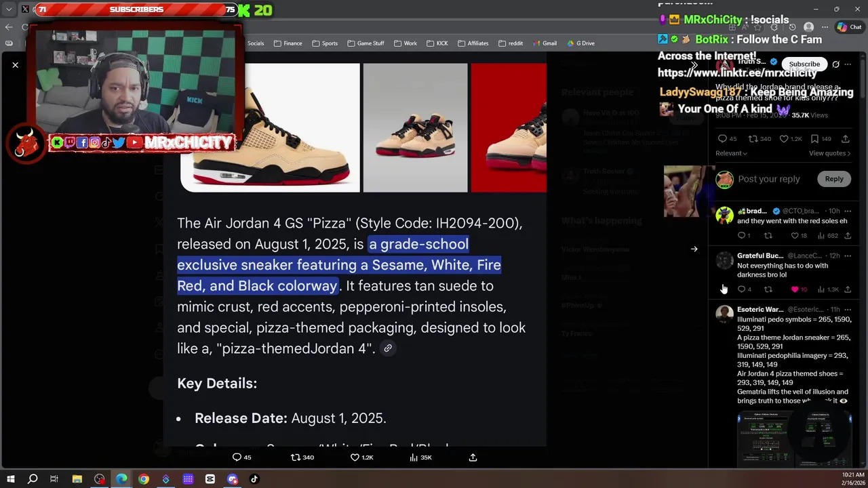Open Windows Start menu

tap(10, 479)
